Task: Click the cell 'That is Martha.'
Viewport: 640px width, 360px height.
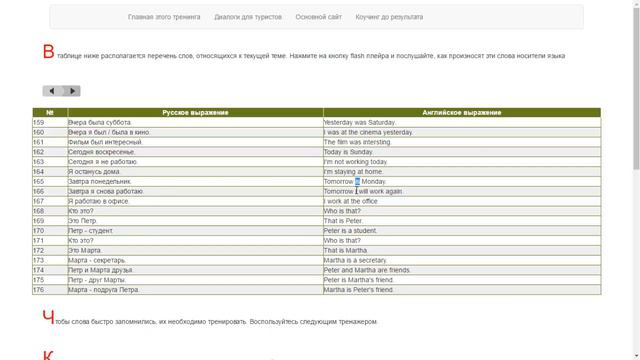Action: pos(462,250)
